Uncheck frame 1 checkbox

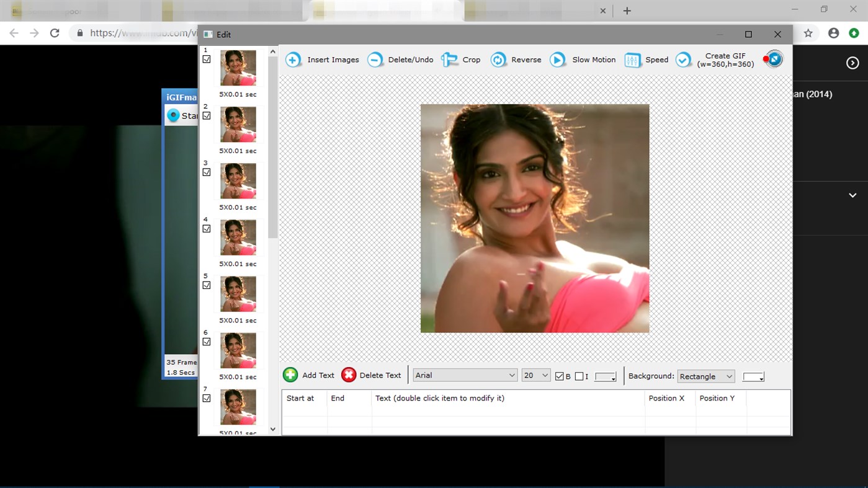tap(207, 59)
